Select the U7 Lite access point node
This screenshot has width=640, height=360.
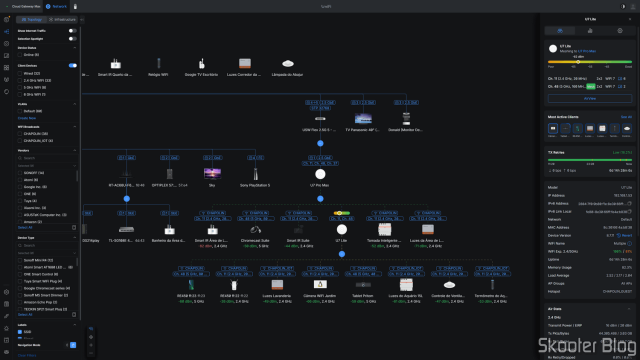pos(342,229)
